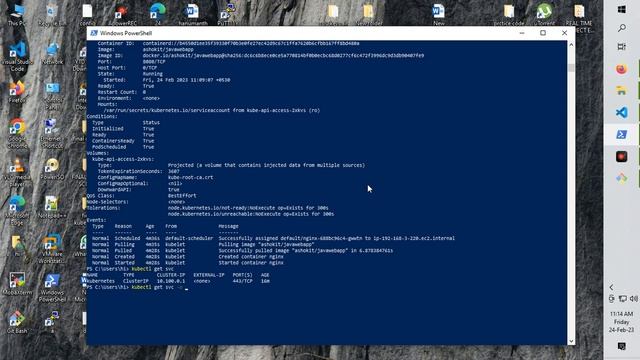Select the hanumanth Word document on desktop
The width and height of the screenshot is (640, 360).
[192, 15]
